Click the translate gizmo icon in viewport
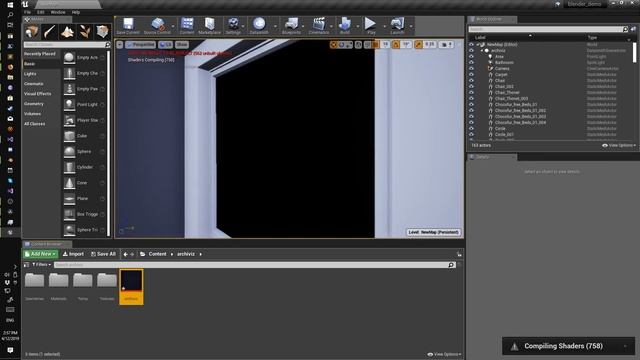Image resolution: width=640 pixels, height=360 pixels. click(x=333, y=44)
